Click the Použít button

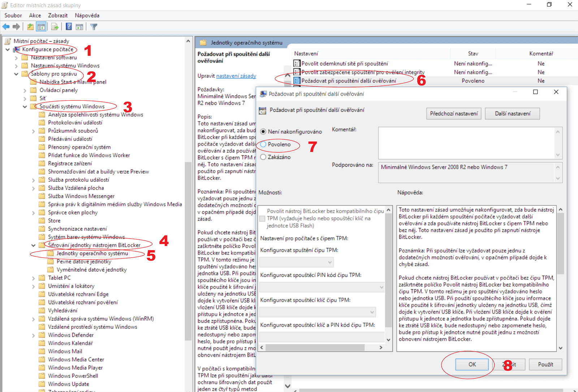point(545,364)
